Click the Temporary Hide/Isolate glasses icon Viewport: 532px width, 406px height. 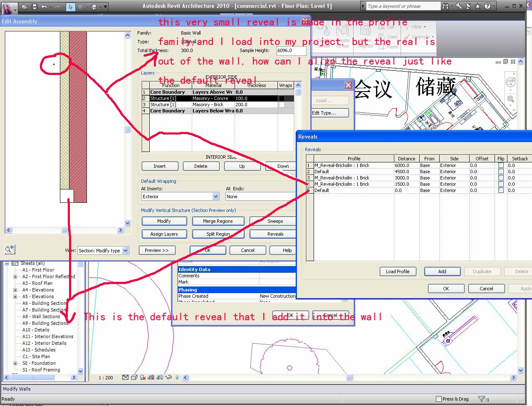coord(168,377)
